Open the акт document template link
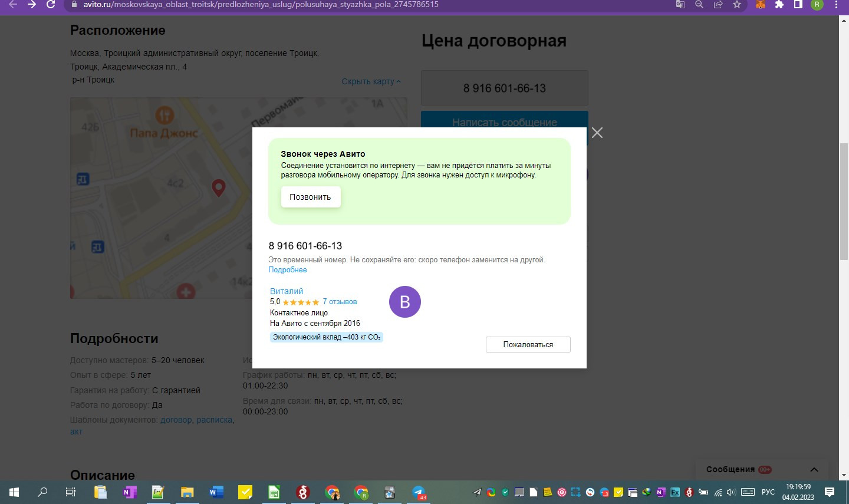 pos(76,431)
